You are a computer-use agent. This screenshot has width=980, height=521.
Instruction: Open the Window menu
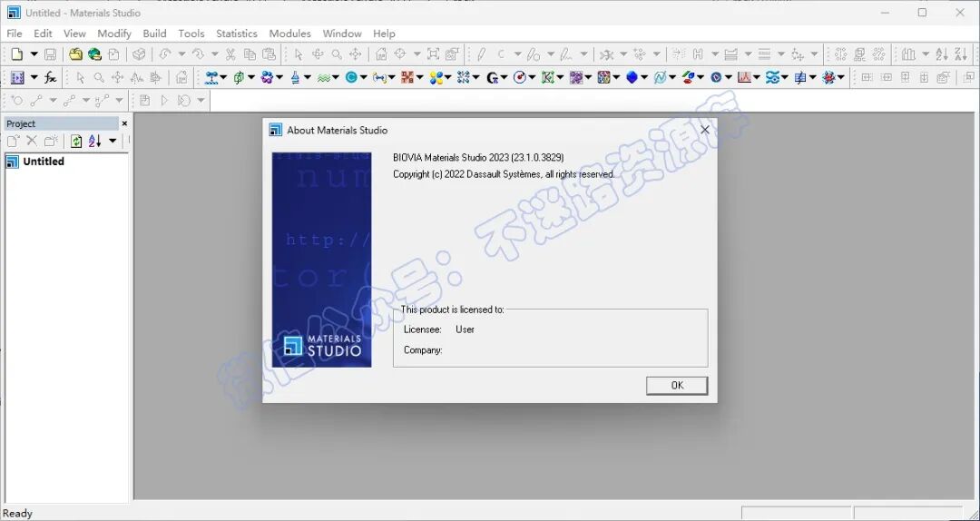tap(342, 34)
